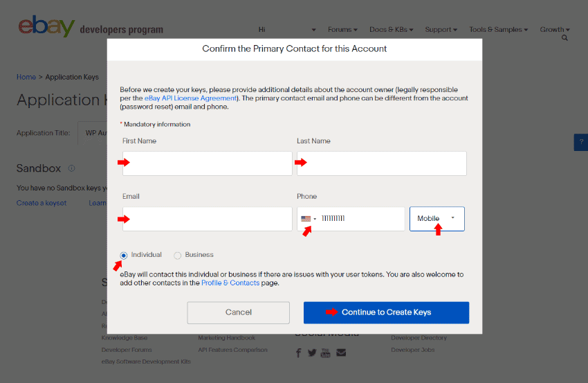Click Create a keyset link

[x=42, y=203]
